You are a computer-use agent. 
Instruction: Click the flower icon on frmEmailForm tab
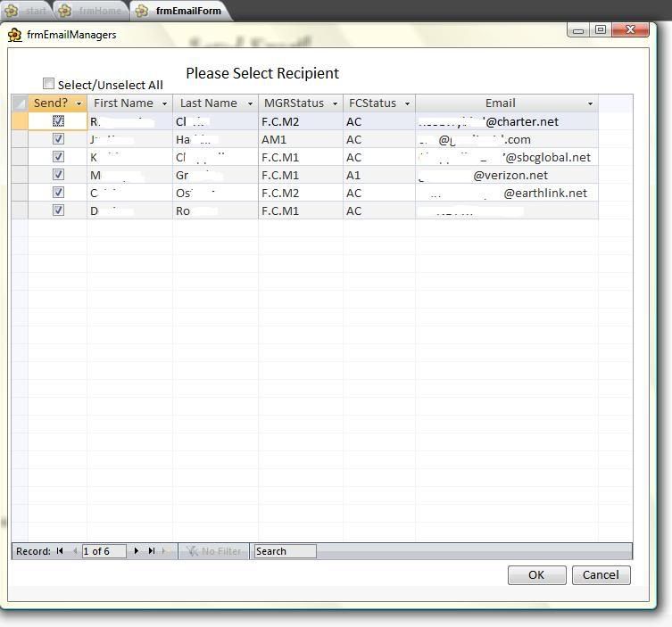coord(142,12)
